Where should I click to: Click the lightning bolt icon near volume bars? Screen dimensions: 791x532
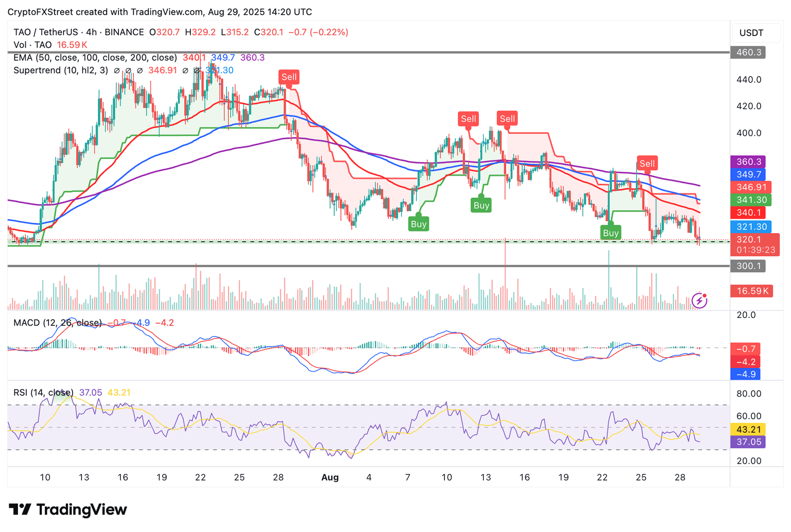699,300
